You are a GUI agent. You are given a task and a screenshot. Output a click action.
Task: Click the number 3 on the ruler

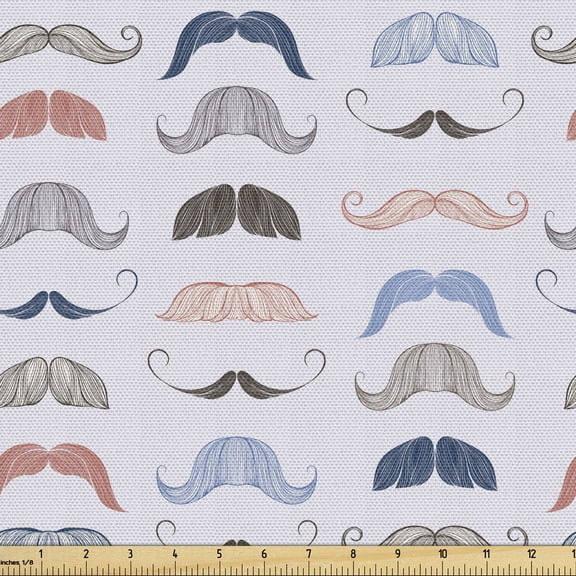coord(130,554)
